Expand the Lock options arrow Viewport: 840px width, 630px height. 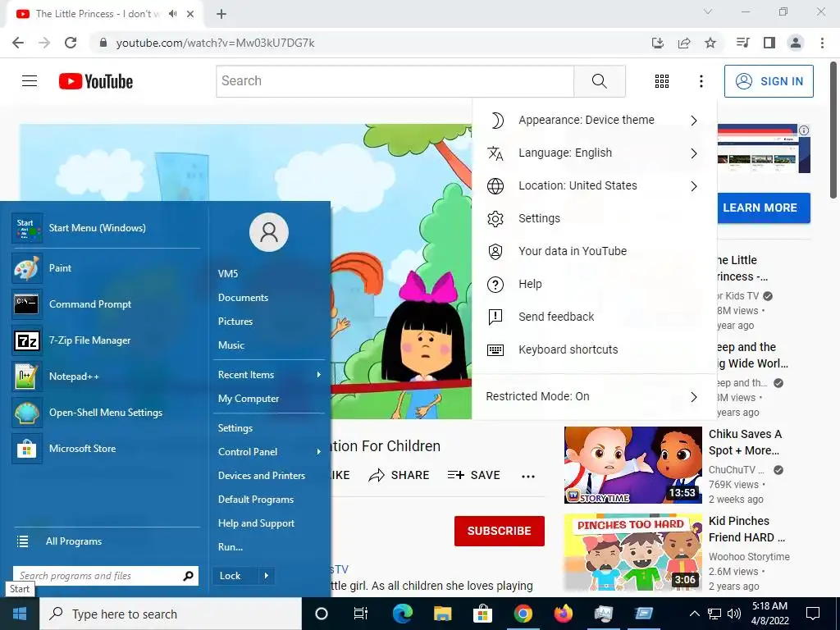click(x=267, y=576)
